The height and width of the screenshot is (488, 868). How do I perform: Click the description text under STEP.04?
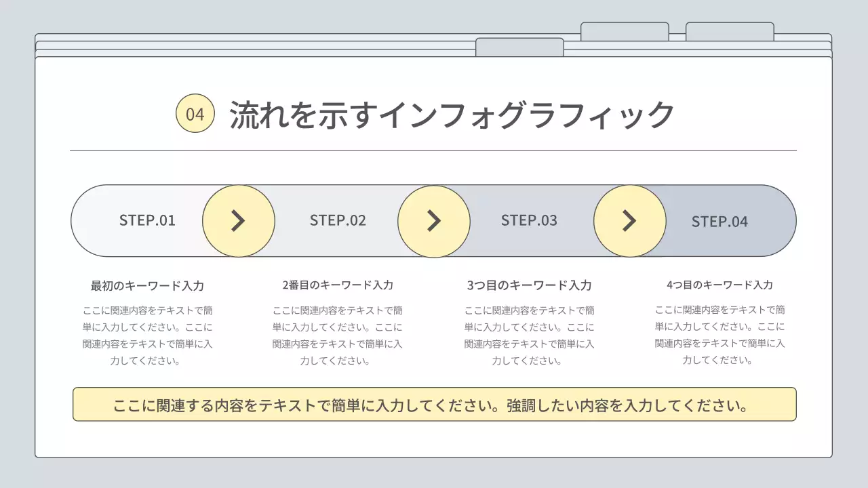click(x=717, y=335)
